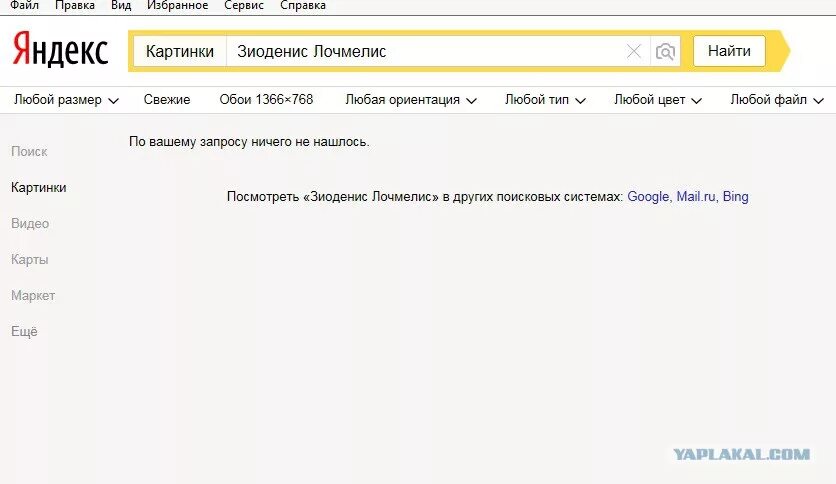Go to the Яндекс logo home page

[60, 49]
